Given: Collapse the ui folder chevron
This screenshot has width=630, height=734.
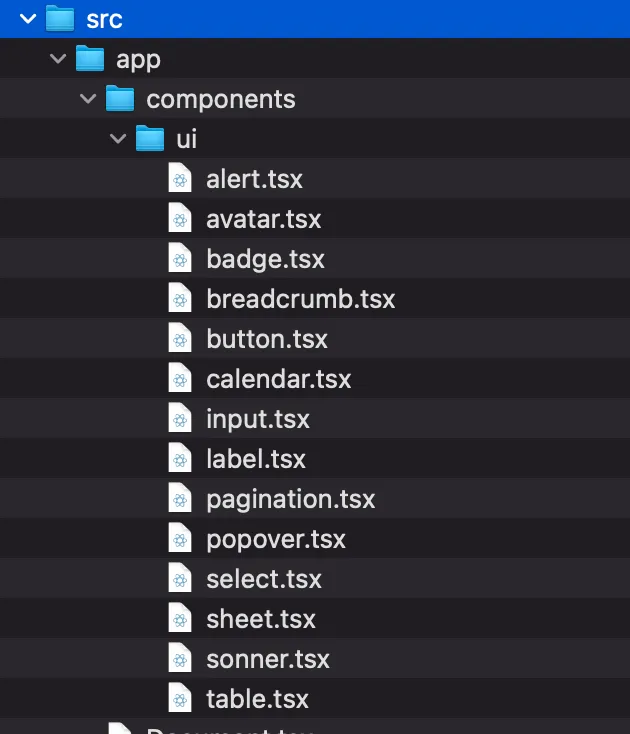Looking at the screenshot, I should tap(118, 139).
